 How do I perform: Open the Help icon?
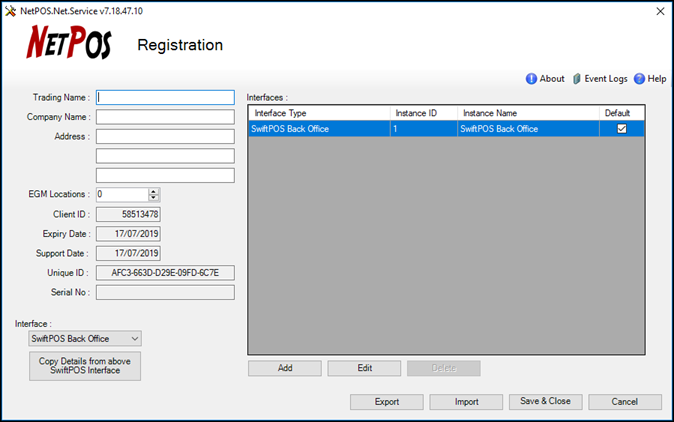coord(639,79)
